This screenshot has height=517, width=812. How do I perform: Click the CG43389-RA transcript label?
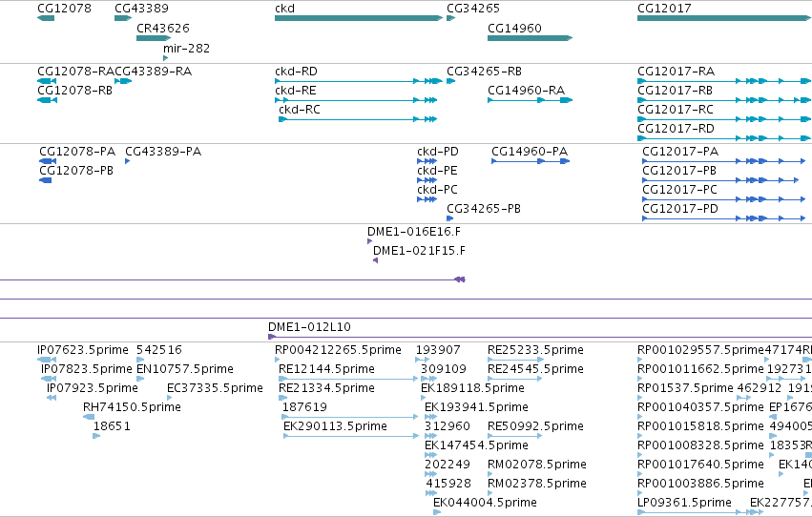[x=154, y=71]
